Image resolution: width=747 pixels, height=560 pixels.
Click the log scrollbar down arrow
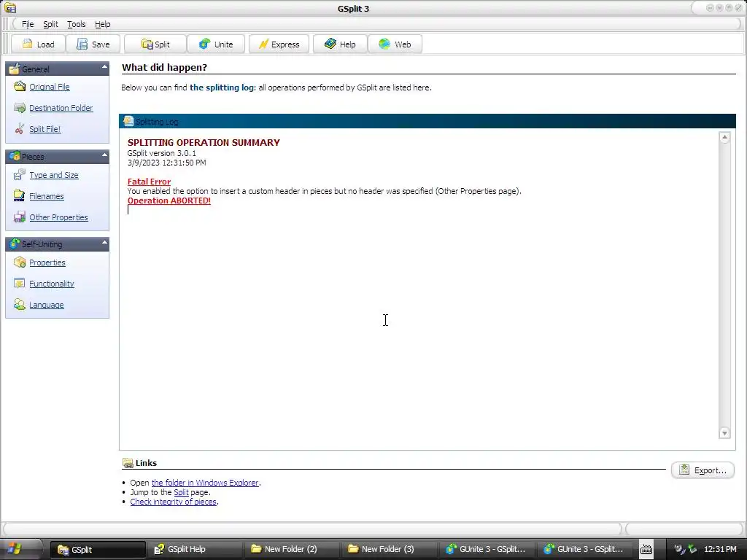pos(724,433)
